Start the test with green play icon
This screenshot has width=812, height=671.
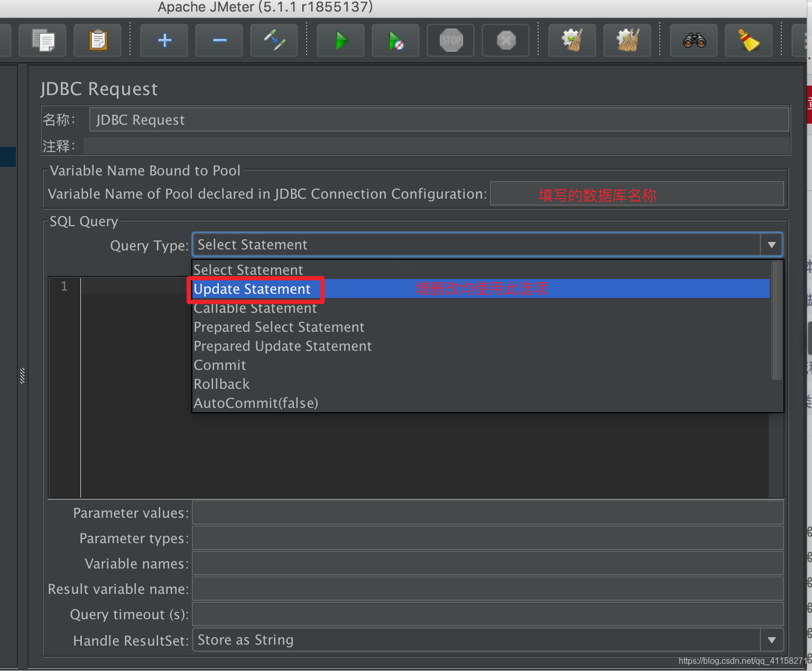pyautogui.click(x=341, y=40)
